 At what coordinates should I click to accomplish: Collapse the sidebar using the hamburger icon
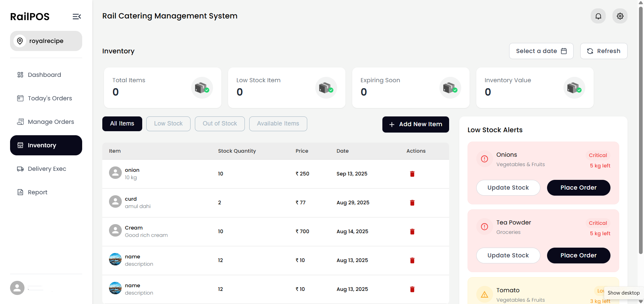click(x=76, y=16)
